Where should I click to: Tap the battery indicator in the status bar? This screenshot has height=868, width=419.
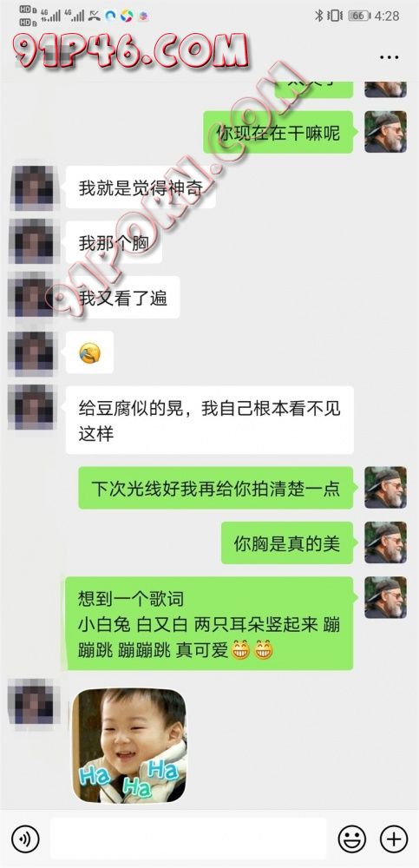coord(358,16)
